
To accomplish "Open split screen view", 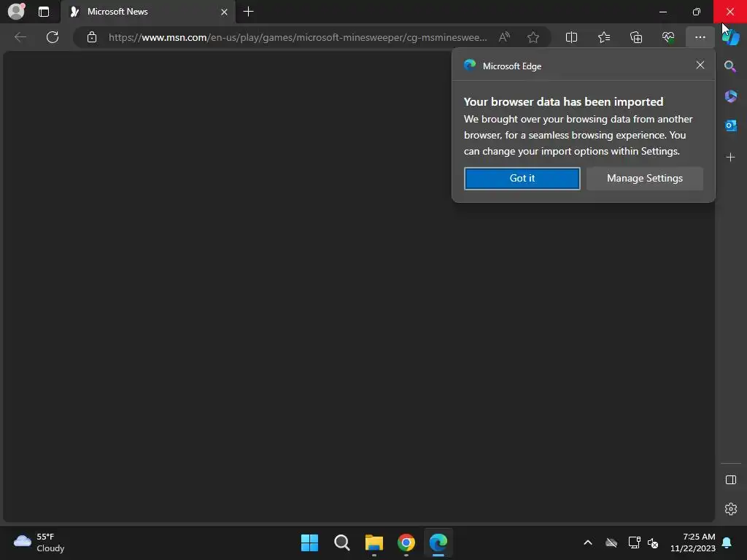I will [x=571, y=37].
